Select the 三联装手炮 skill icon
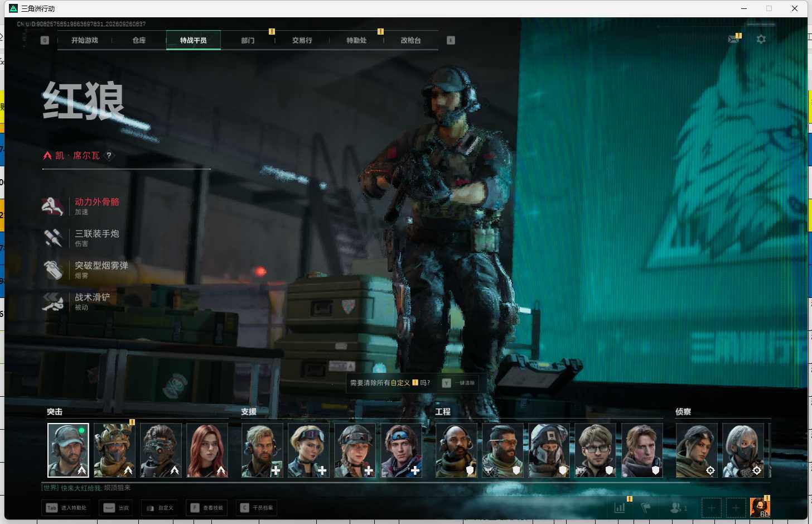Image resolution: width=812 pixels, height=524 pixels. point(53,238)
